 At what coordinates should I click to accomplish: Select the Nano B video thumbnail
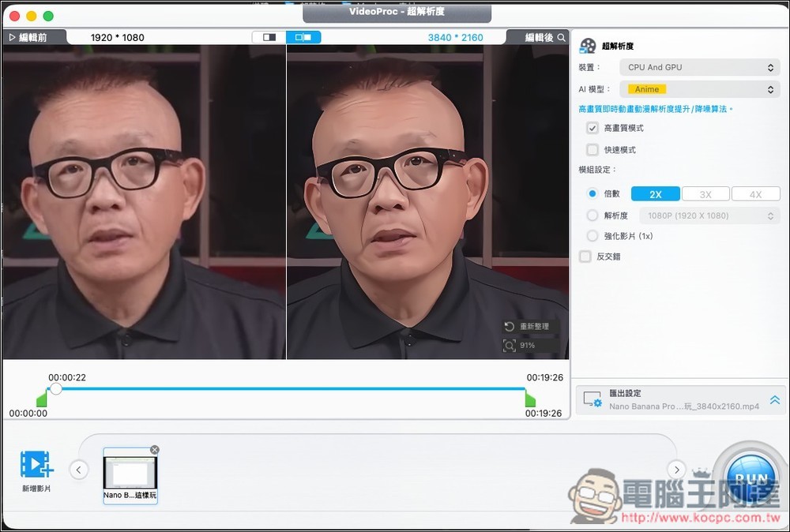(130, 474)
